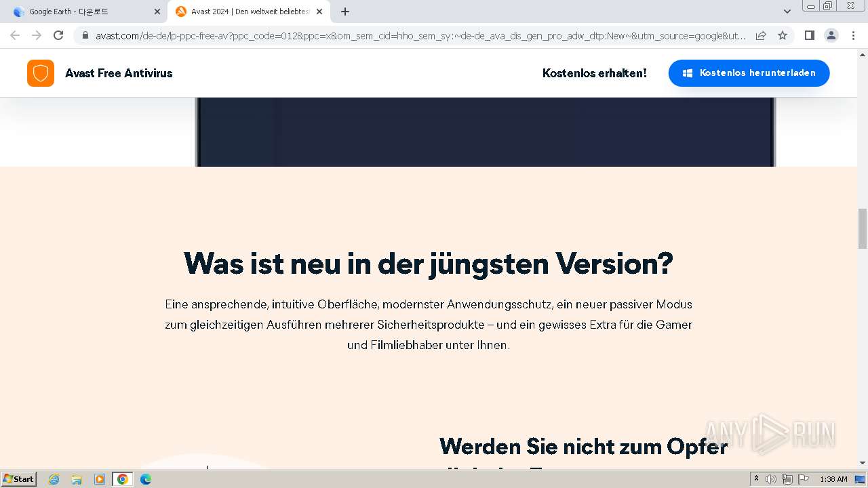The width and height of the screenshot is (868, 488).
Task: Close the Google Earth tab
Action: pyautogui.click(x=157, y=12)
